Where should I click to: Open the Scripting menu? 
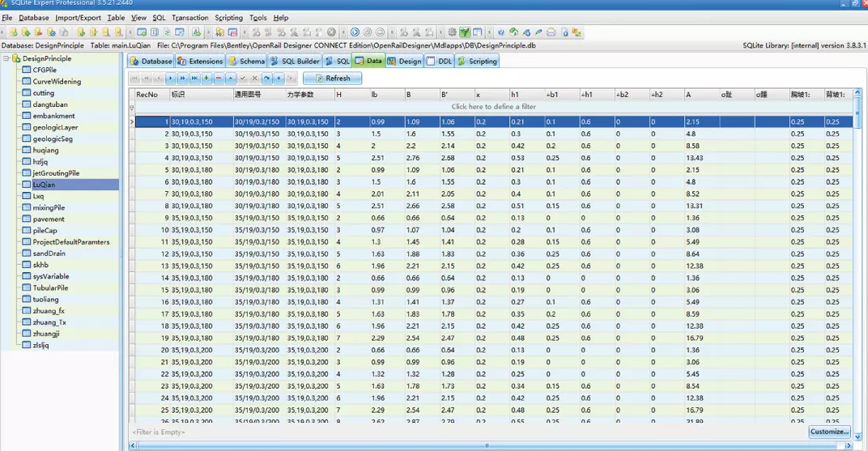[x=228, y=18]
